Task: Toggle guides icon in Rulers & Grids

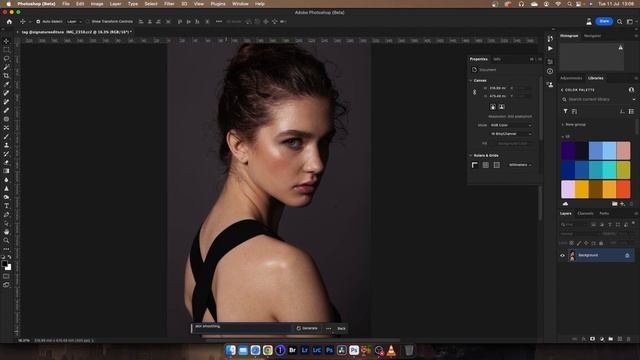Action: click(x=497, y=165)
